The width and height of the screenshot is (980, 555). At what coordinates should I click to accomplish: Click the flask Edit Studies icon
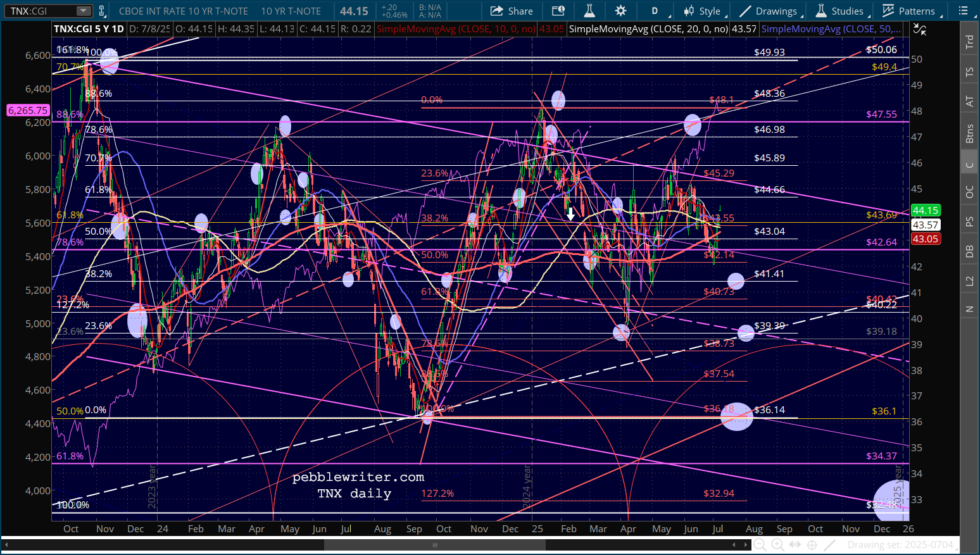589,11
